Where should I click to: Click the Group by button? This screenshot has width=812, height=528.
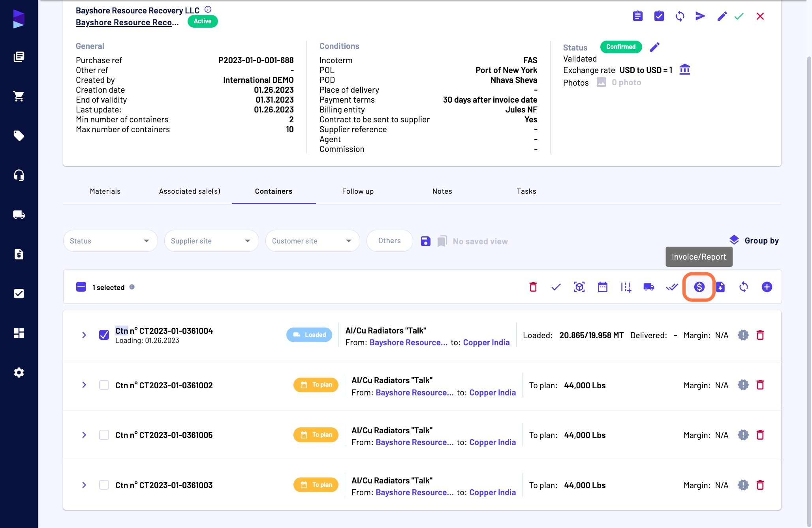(754, 240)
